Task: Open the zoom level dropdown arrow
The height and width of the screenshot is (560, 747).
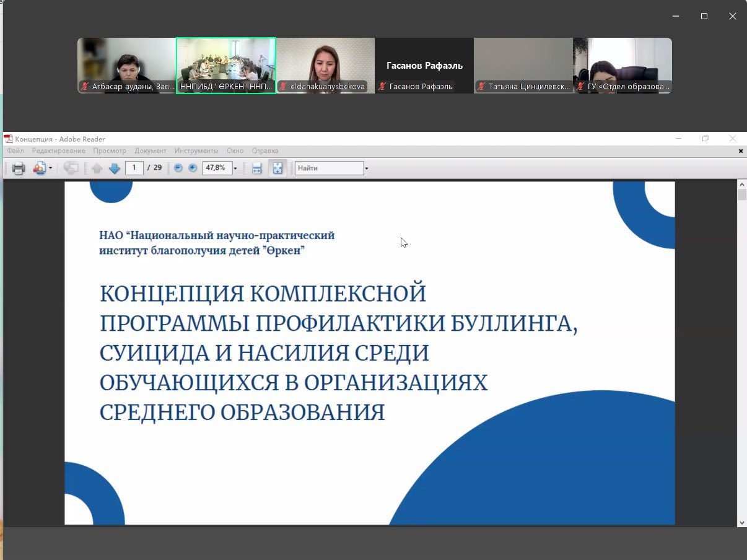Action: (x=235, y=168)
